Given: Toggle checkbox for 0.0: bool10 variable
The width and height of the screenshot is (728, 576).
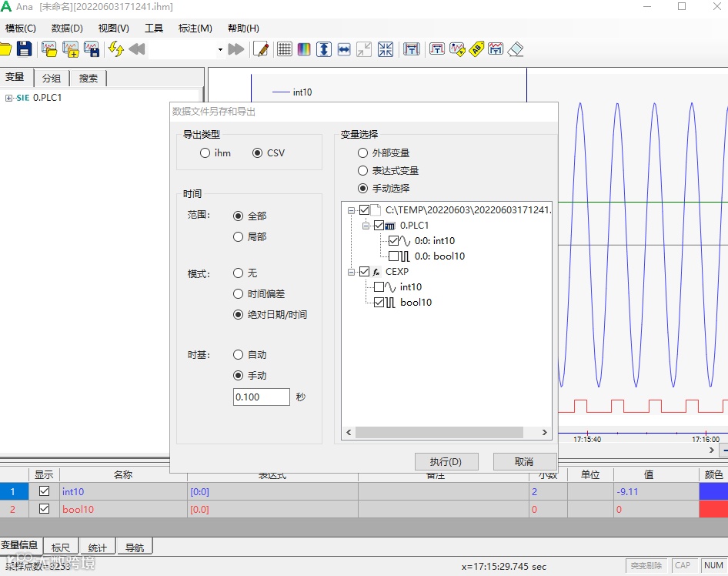Looking at the screenshot, I should 394,256.
